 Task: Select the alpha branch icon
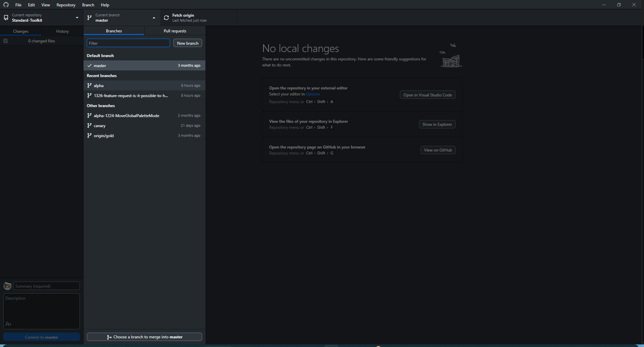click(x=90, y=85)
